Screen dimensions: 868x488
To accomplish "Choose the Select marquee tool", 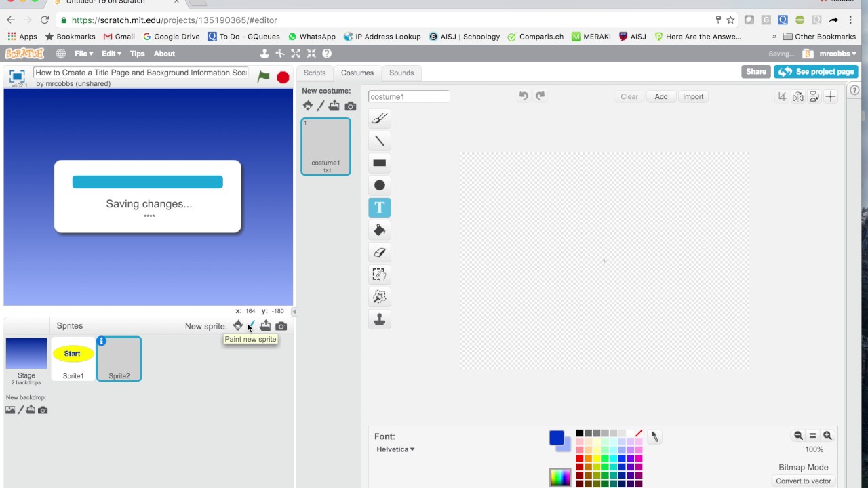I will pyautogui.click(x=380, y=274).
